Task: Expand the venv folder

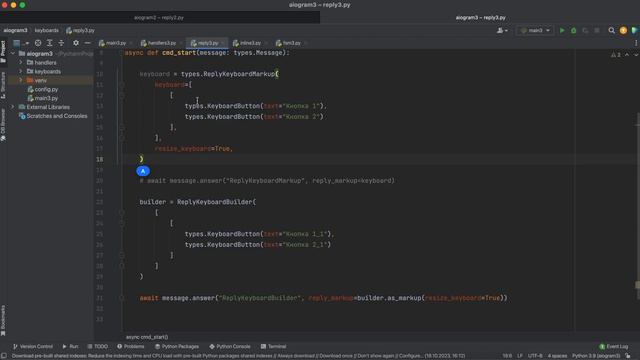Action: 21,80
